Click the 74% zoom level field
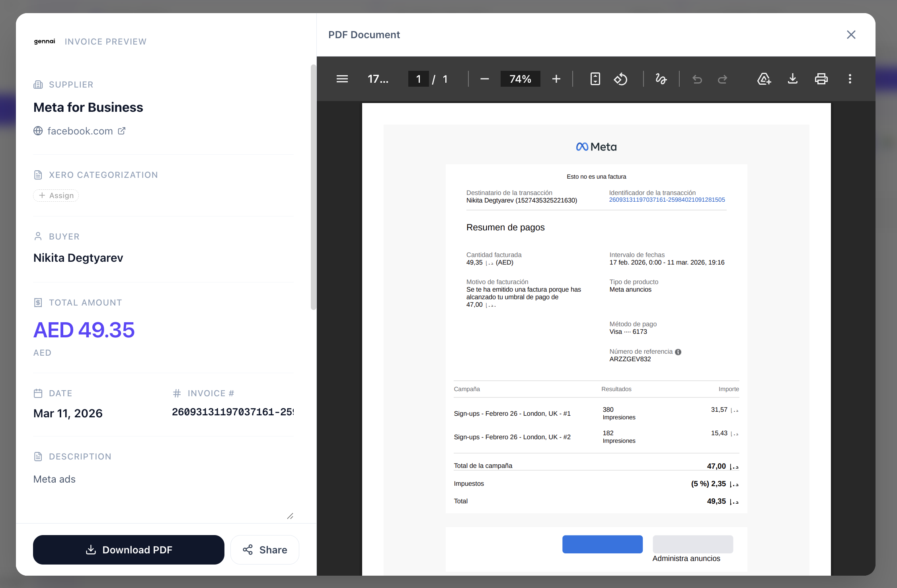897x588 pixels. [520, 79]
